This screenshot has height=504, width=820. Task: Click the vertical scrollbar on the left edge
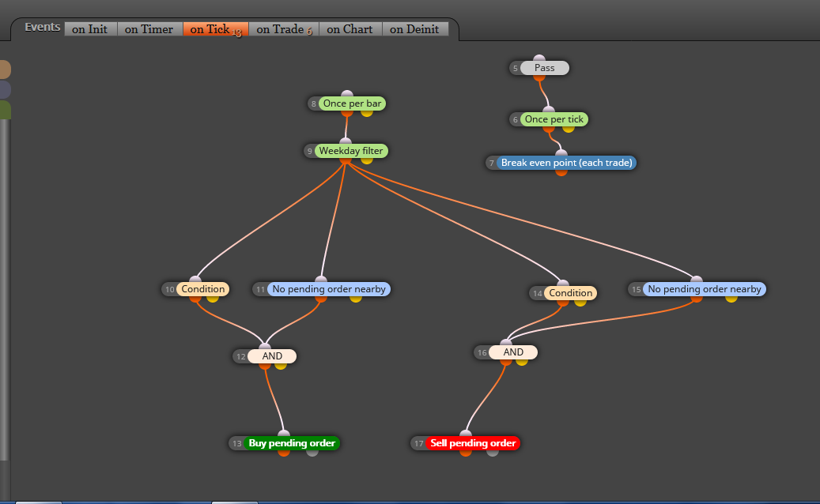pyautogui.click(x=5, y=290)
